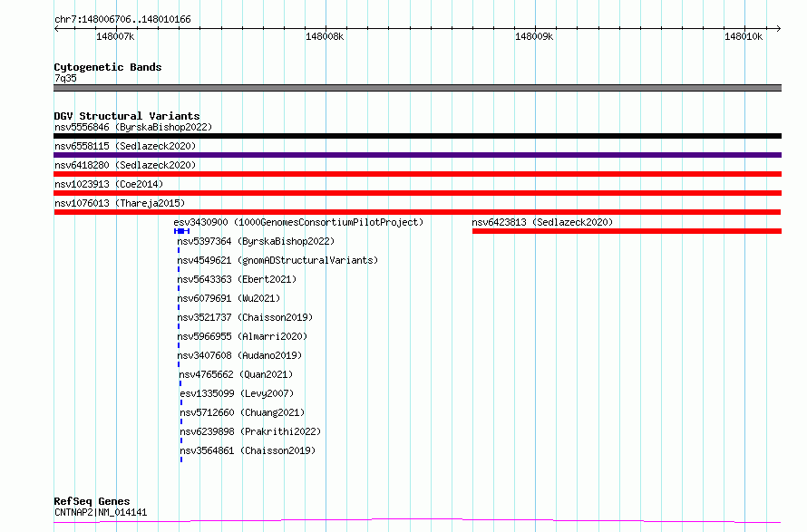The width and height of the screenshot is (807, 532).
Task: Select the blue esv3430900 variant glyph
Action: [x=181, y=231]
